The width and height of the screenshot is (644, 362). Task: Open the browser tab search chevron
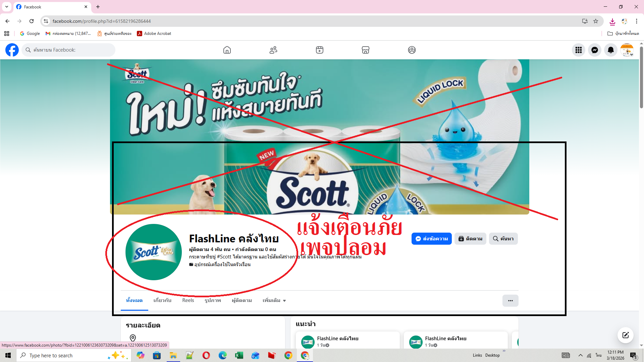7,7
